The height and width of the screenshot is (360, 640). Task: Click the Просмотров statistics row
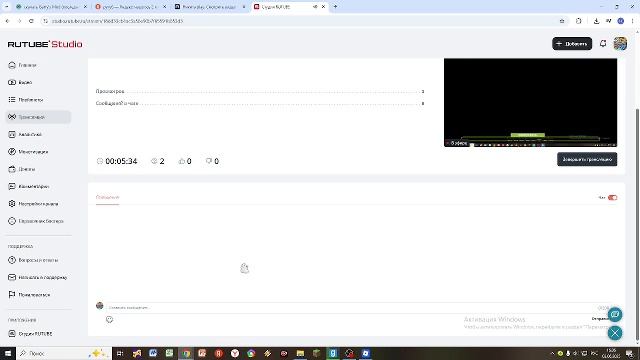point(260,91)
